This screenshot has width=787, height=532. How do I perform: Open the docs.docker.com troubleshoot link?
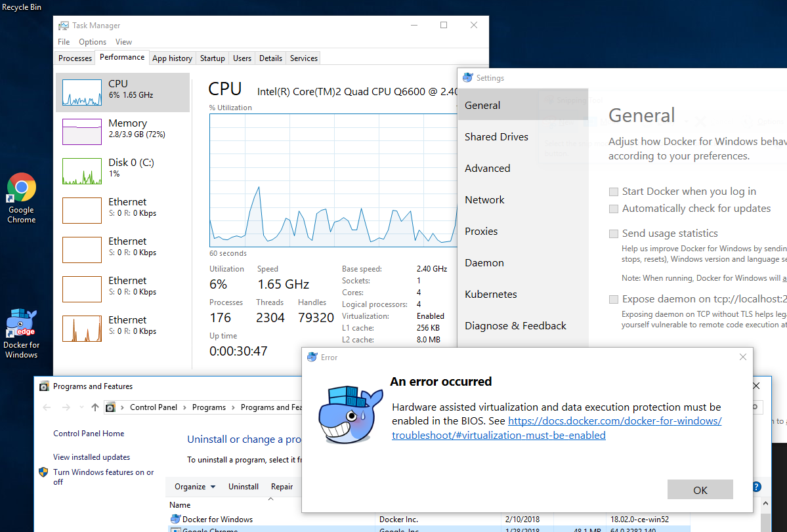(557, 428)
